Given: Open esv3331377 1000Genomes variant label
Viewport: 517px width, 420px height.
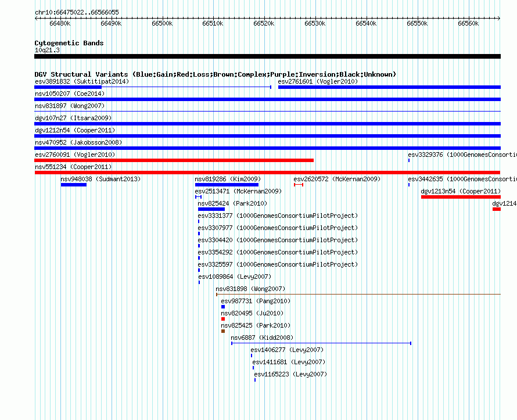Looking at the screenshot, I should click(x=278, y=216).
